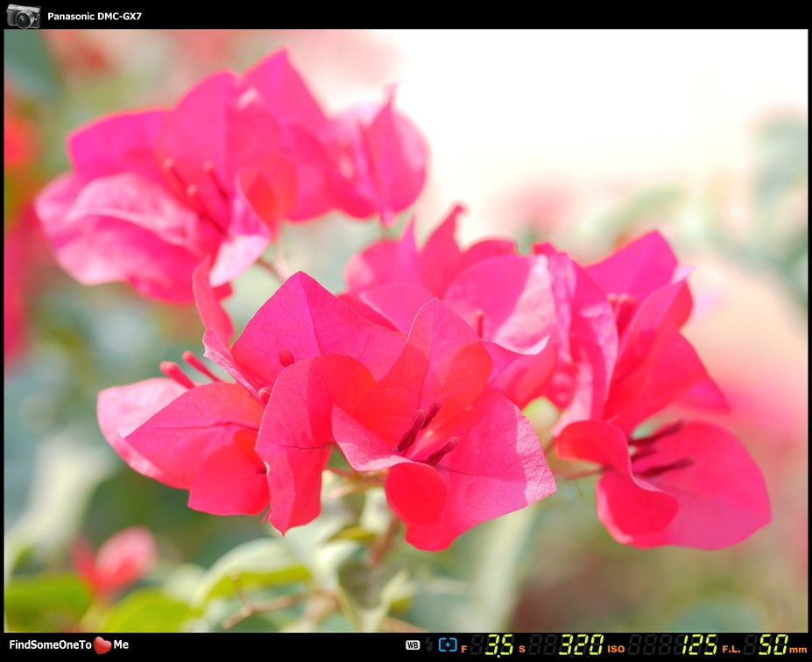Screen dimensions: 812x662
Task: Click the pink bougainvillea flower photo
Action: [406, 331]
